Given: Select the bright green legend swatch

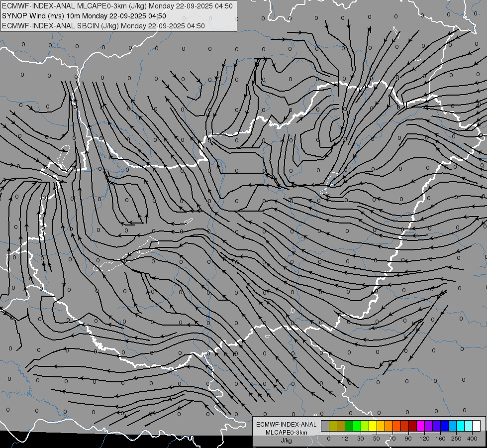Looking at the screenshot, I should click(357, 426).
